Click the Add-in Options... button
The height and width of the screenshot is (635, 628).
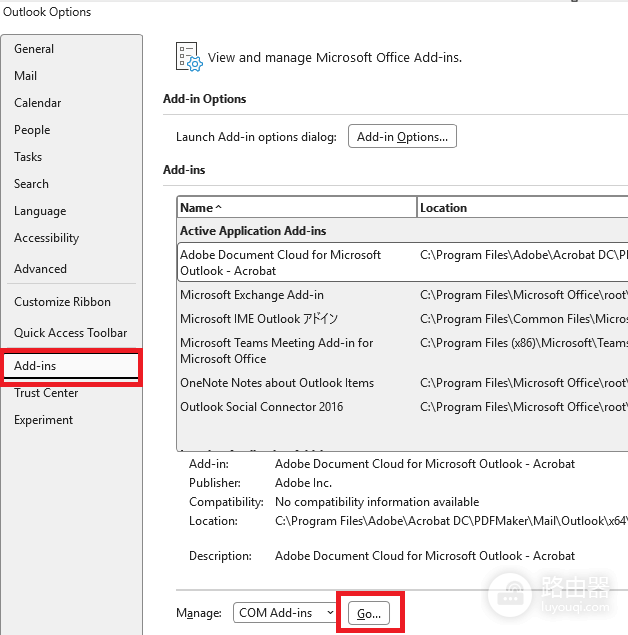[402, 136]
